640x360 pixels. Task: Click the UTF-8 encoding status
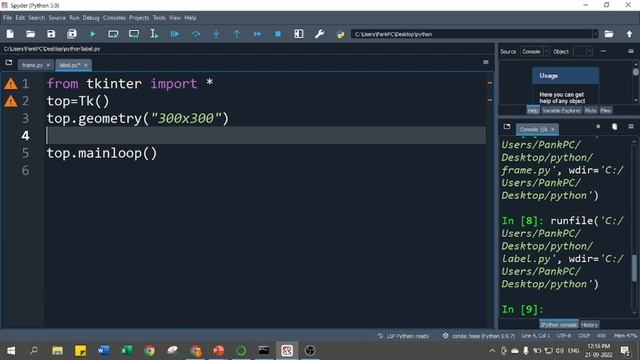click(564, 336)
